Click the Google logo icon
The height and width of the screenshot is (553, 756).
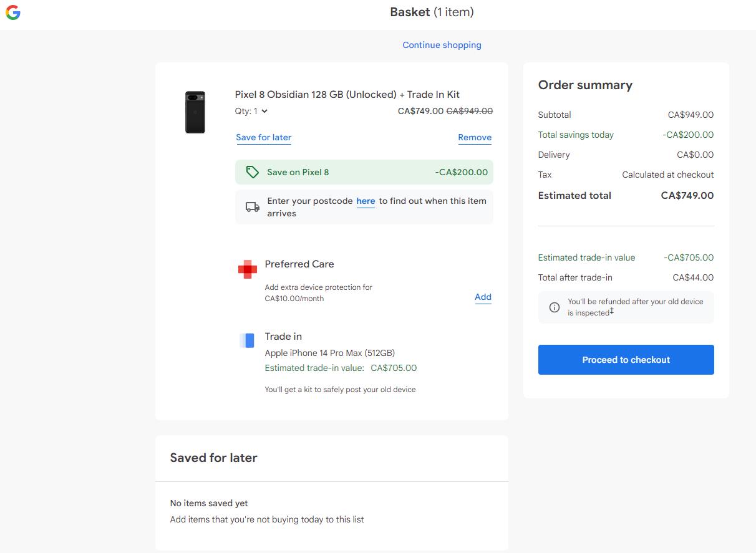pos(13,12)
